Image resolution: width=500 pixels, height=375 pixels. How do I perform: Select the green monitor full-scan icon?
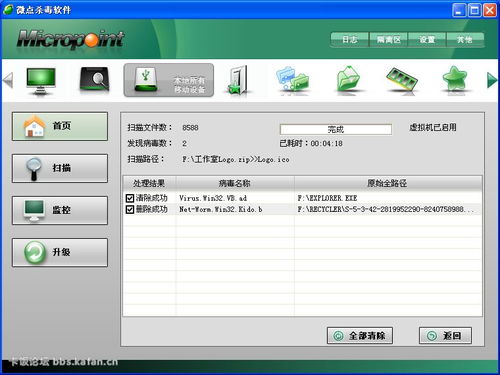click(41, 81)
